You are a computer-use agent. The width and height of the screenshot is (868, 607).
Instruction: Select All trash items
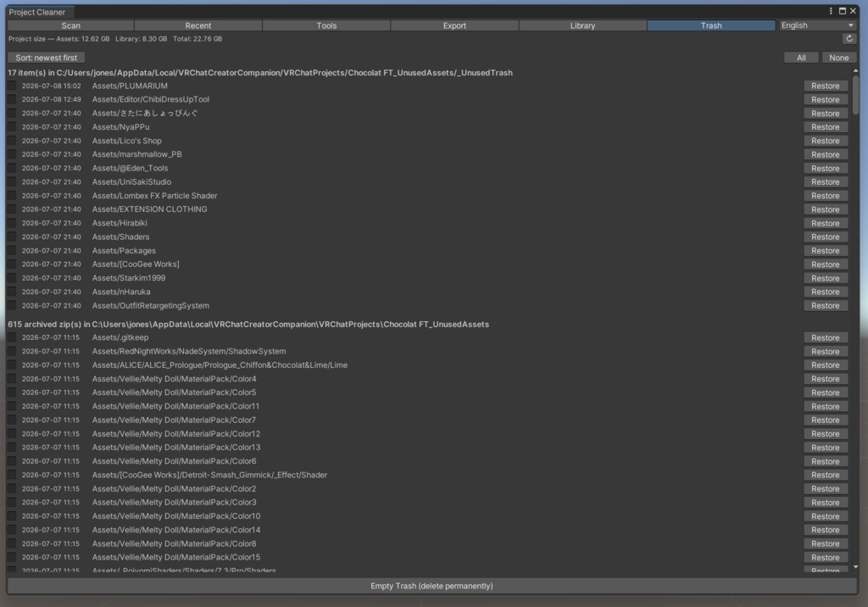(x=801, y=58)
